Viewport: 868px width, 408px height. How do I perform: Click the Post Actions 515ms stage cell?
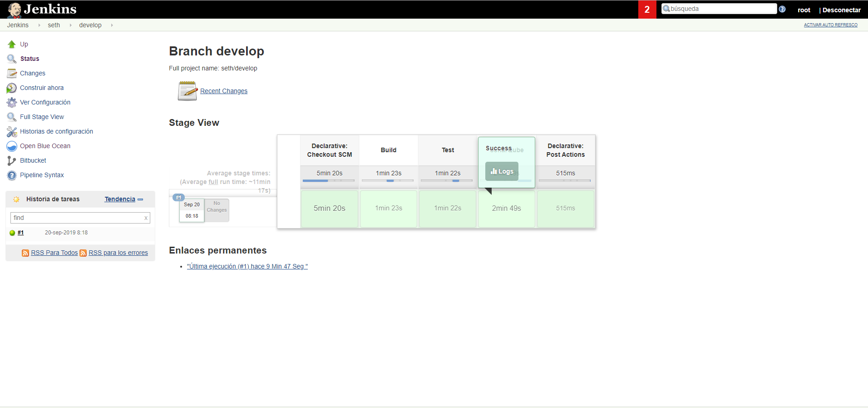[x=566, y=209]
